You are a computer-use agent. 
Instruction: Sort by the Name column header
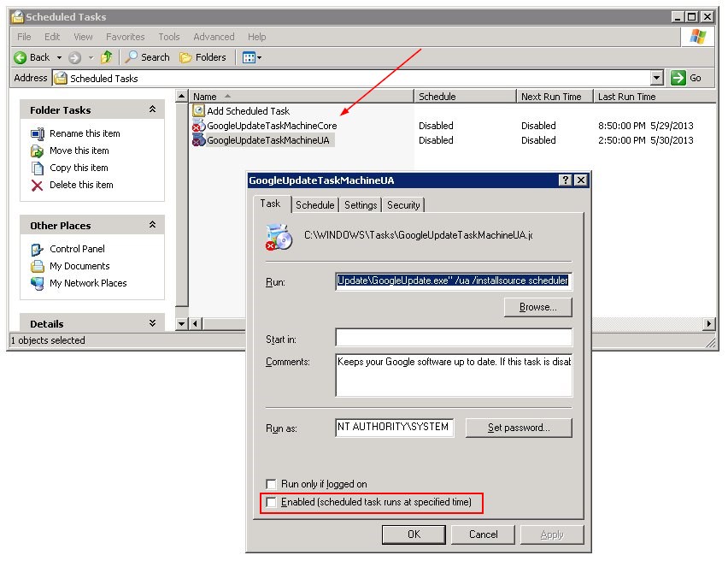pyautogui.click(x=302, y=97)
